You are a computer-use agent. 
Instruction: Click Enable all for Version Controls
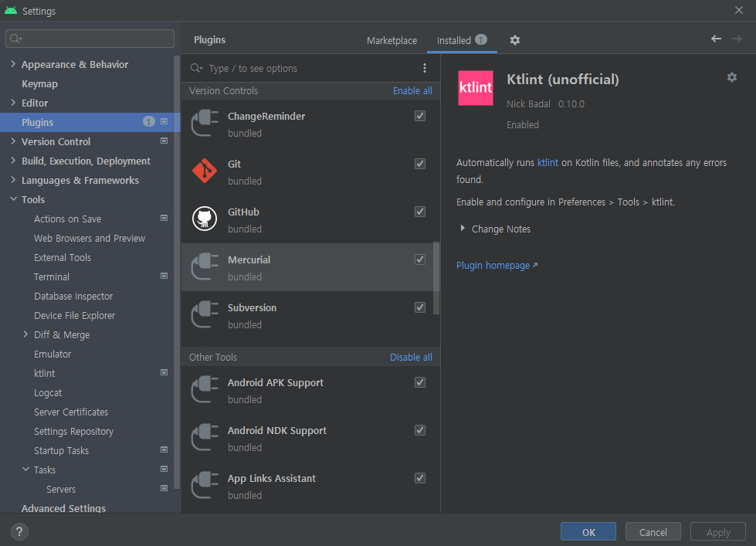(412, 90)
